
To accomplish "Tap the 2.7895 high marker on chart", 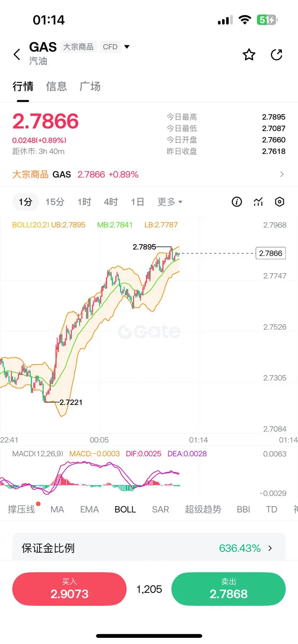I will (144, 247).
